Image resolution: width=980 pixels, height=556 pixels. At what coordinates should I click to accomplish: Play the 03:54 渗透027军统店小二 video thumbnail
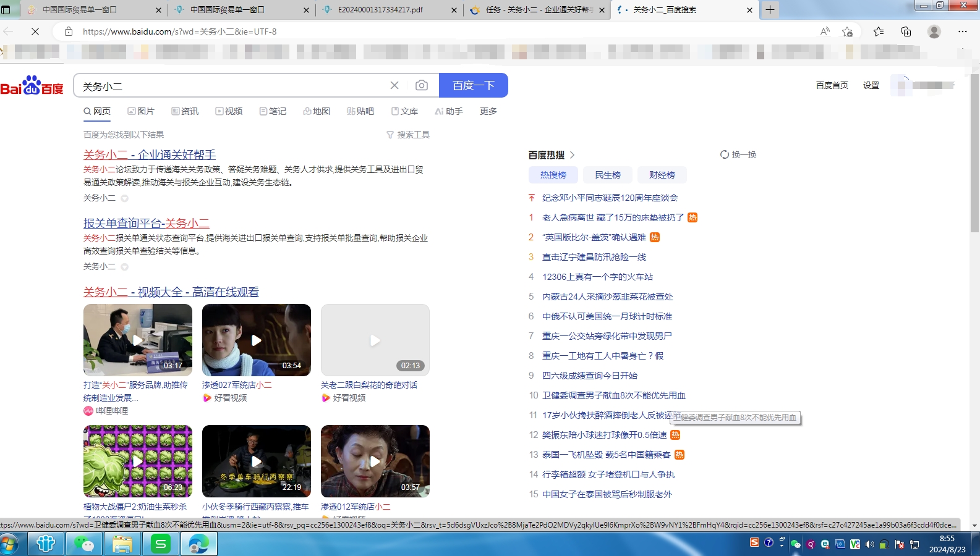point(257,340)
